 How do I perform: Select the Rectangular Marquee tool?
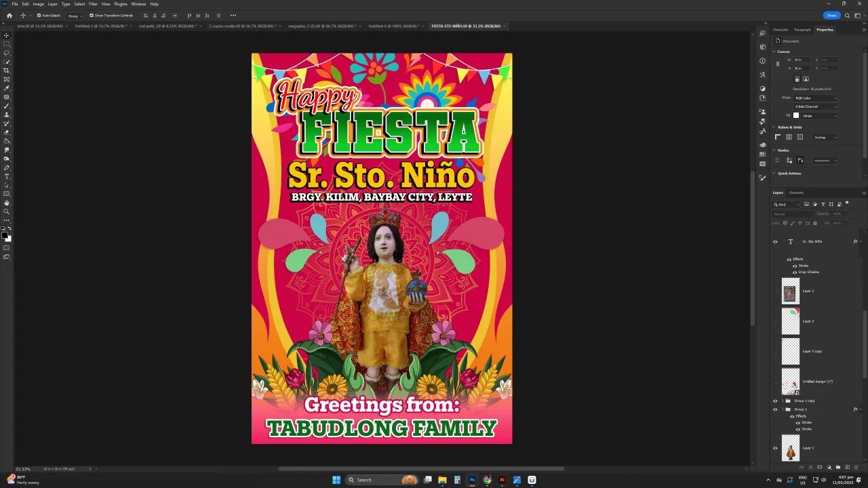point(7,43)
